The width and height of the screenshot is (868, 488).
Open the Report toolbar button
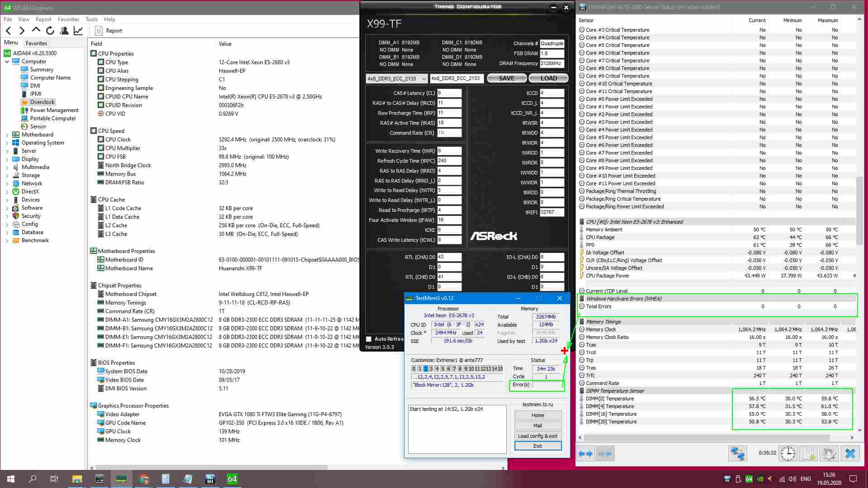[x=108, y=31]
